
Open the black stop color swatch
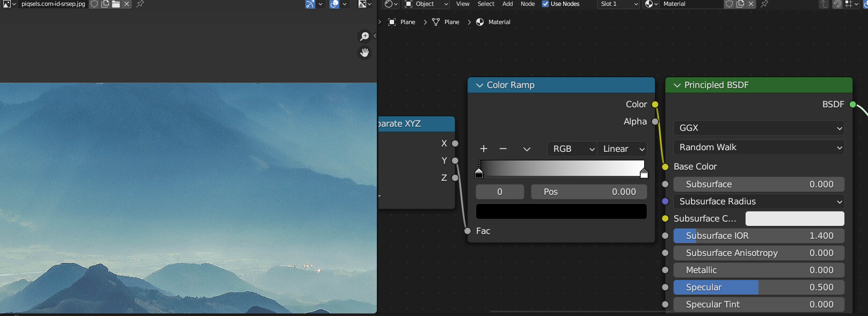click(561, 211)
